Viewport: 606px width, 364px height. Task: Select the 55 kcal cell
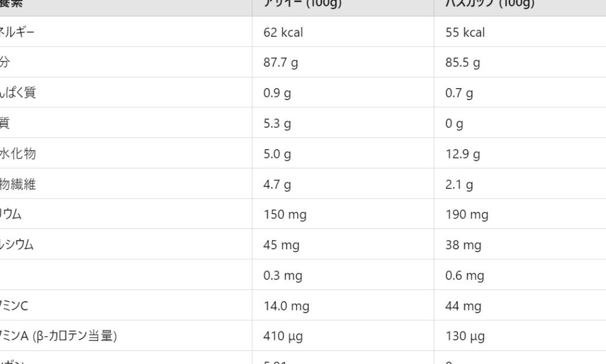coord(465,33)
